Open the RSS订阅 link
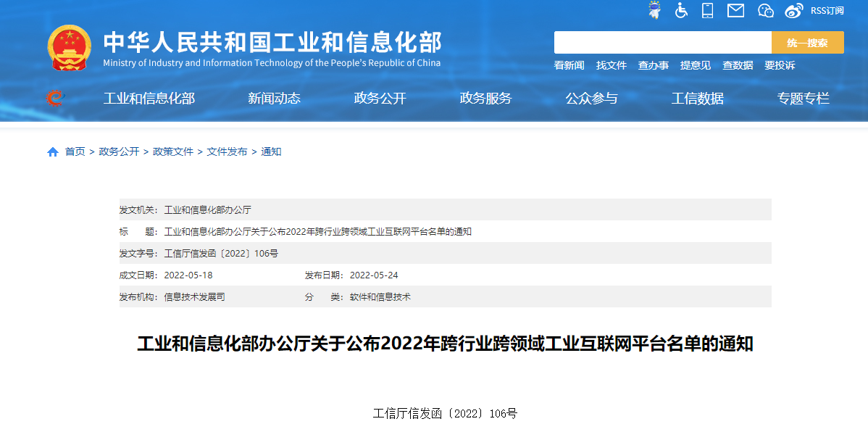The image size is (868, 432). [827, 10]
